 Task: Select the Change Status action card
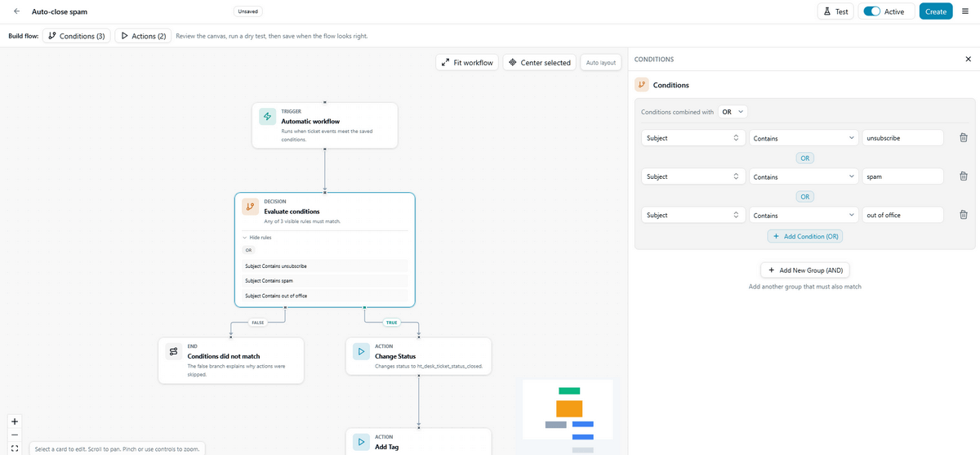[419, 356]
